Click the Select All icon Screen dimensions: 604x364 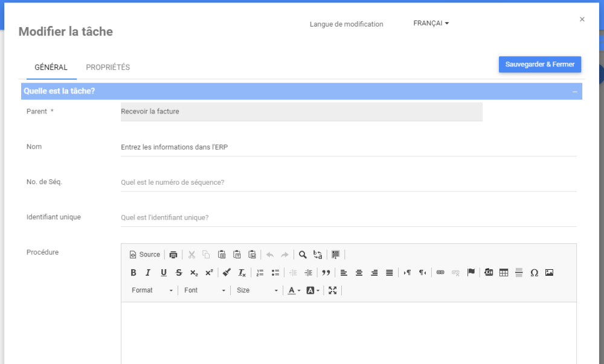tap(335, 254)
